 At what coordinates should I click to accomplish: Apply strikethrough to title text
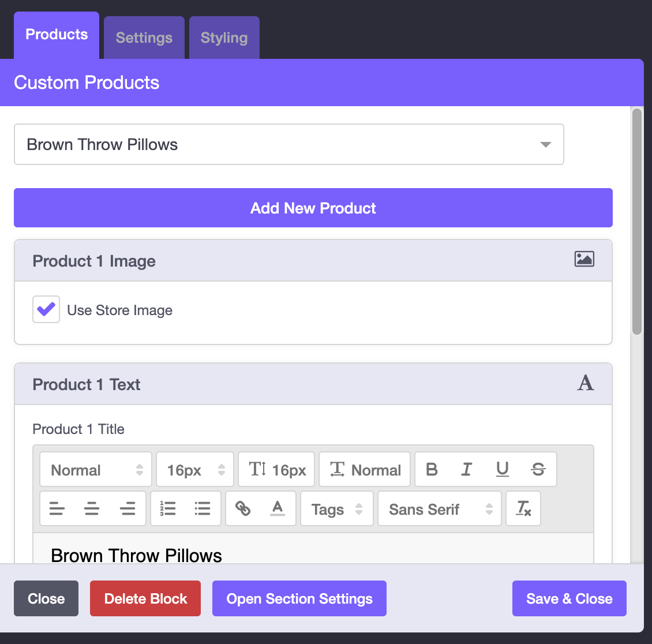click(x=538, y=470)
